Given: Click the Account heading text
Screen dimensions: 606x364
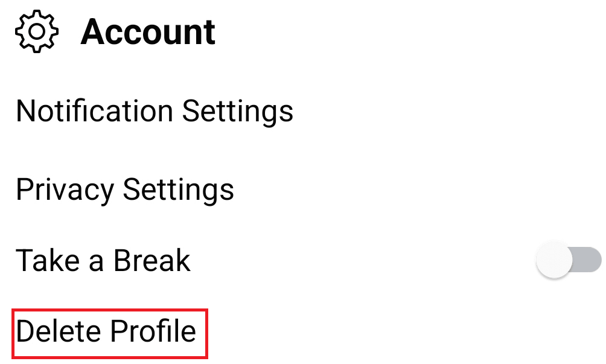Looking at the screenshot, I should (x=148, y=32).
